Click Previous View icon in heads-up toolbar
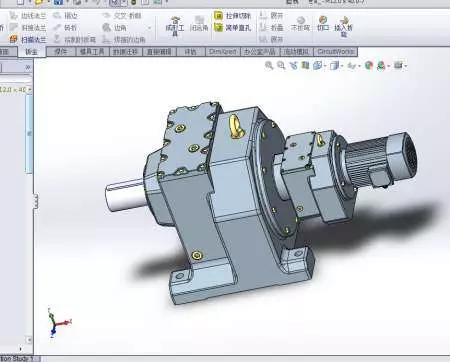450x362 pixels. [293, 65]
